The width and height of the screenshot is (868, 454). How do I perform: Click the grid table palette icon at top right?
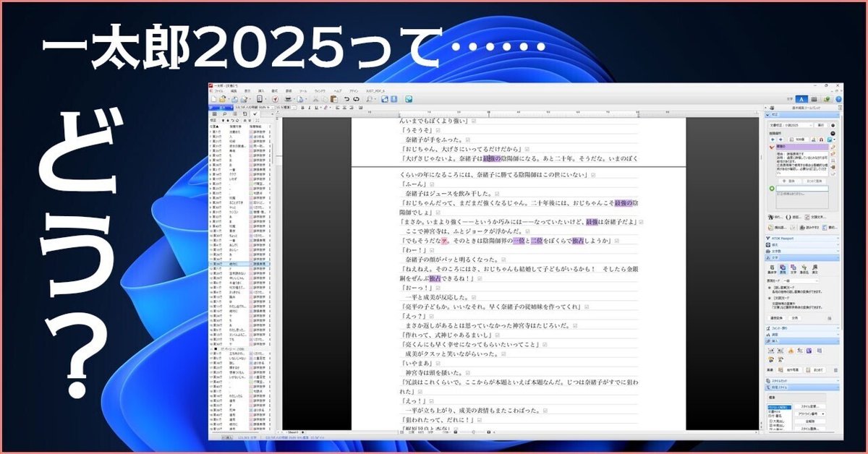coord(814,99)
